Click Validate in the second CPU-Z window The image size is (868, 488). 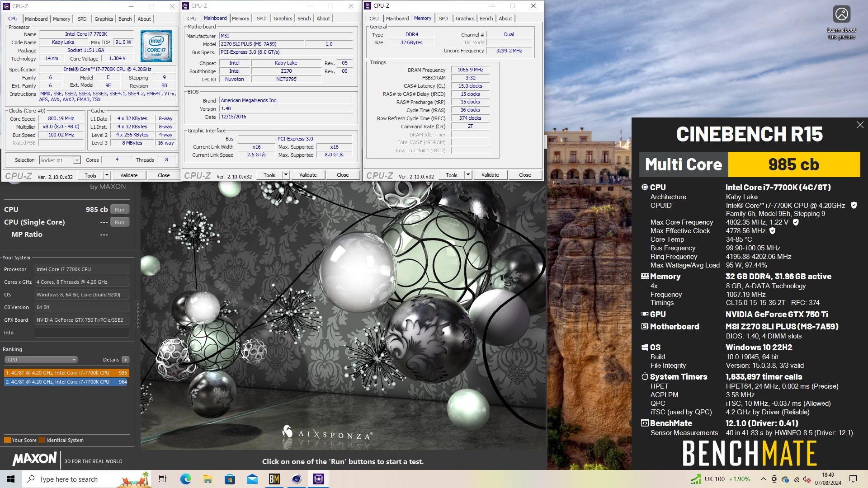pos(308,175)
